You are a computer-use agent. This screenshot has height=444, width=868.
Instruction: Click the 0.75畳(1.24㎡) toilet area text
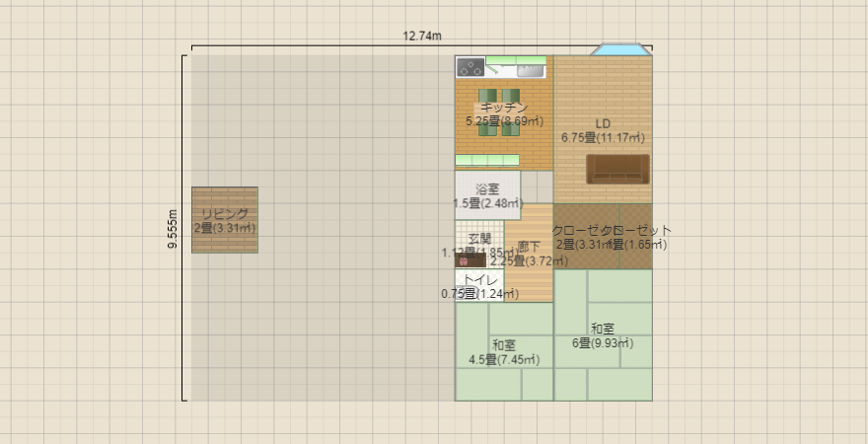pos(480,294)
